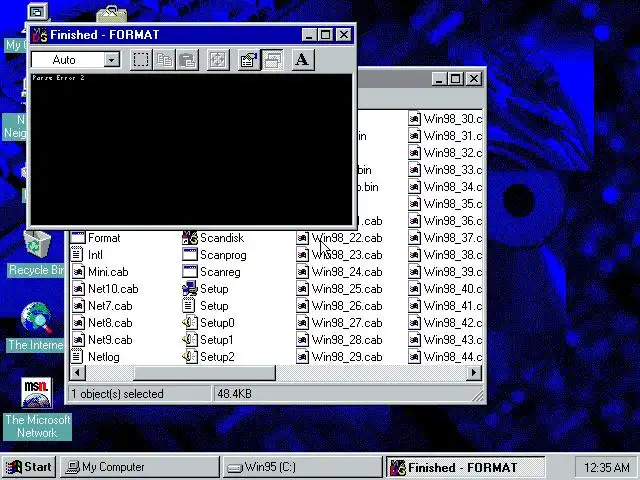Click the 48.4KB status bar entry
This screenshot has width=640, height=480.
(x=235, y=394)
